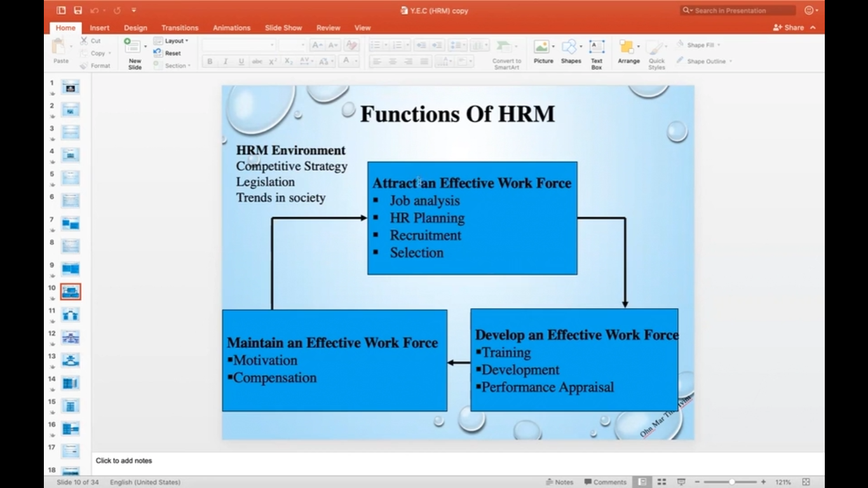
Task: Click the Save icon in title bar
Action: point(78,10)
